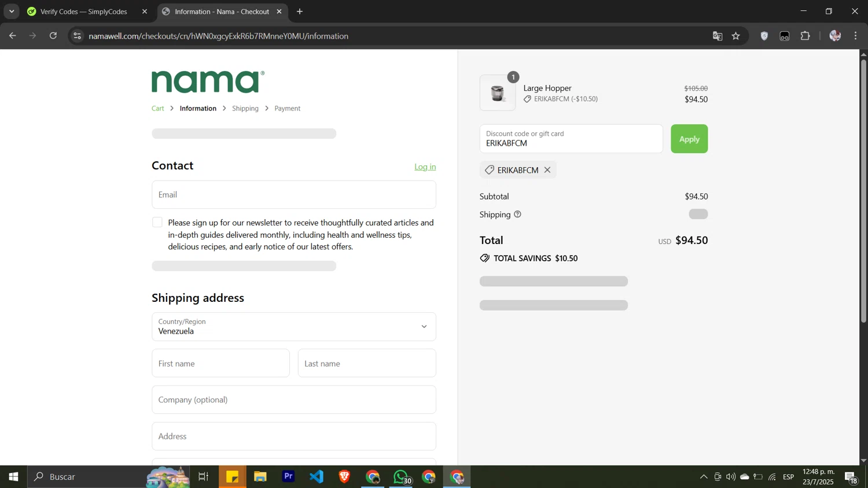This screenshot has width=868, height=488.
Task: Click the Payment breadcrumb step
Action: (x=287, y=109)
